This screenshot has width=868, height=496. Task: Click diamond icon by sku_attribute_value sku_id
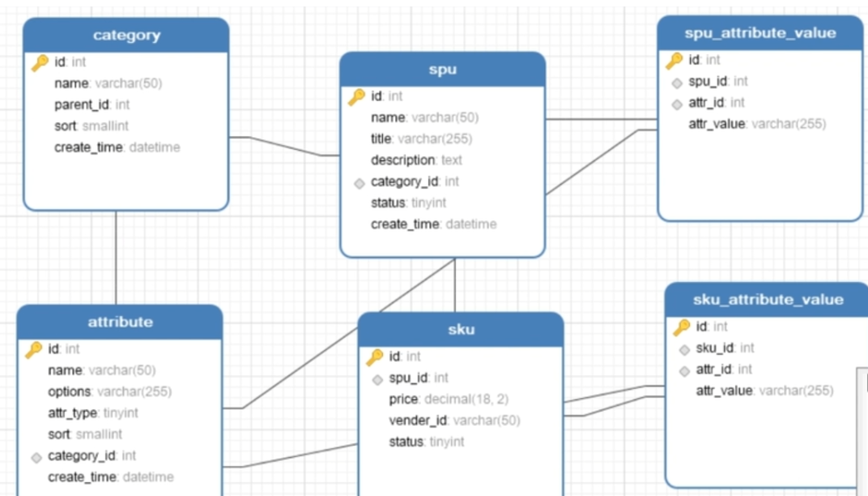point(684,349)
